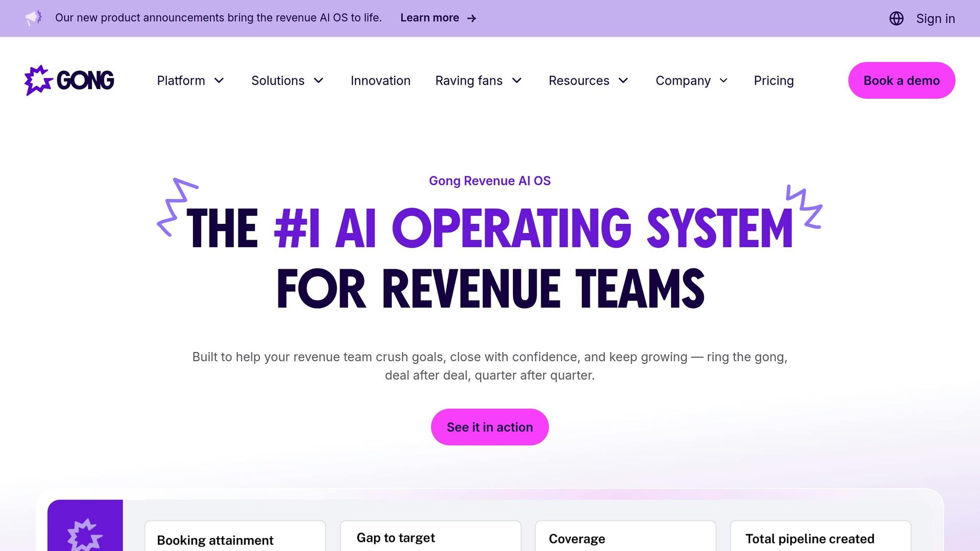
Task: Click the arrow next to Learn more
Action: coord(471,18)
